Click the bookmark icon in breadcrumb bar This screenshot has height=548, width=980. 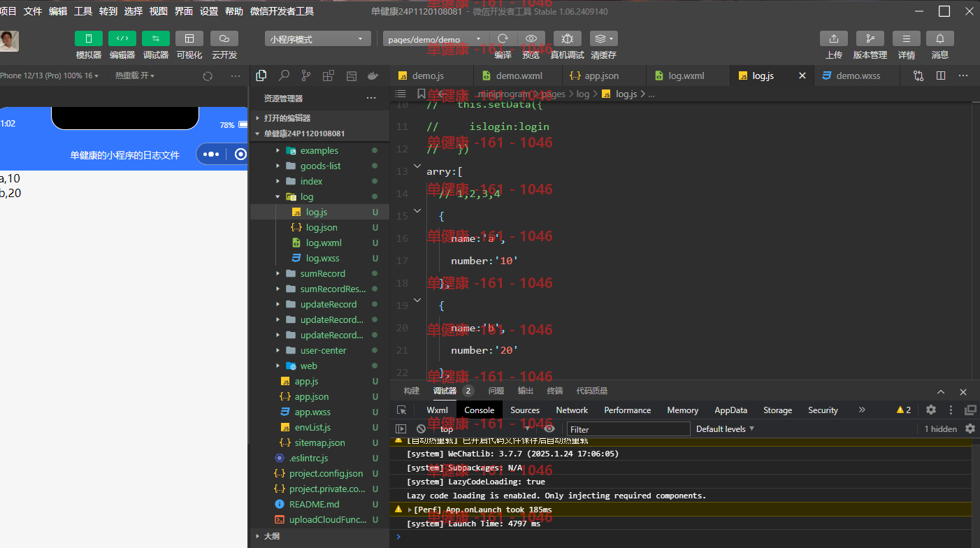click(x=421, y=94)
